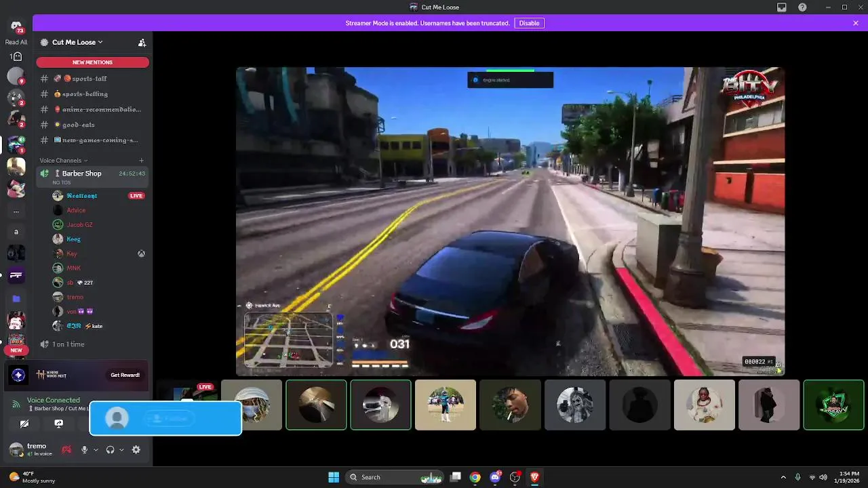Open the anime-recommendations channel

[93, 109]
